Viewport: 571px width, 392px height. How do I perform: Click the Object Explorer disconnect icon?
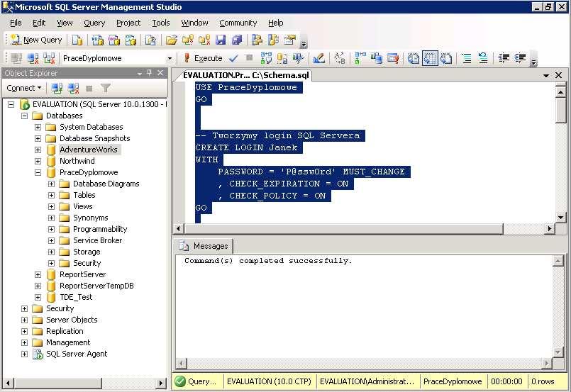pos(73,88)
